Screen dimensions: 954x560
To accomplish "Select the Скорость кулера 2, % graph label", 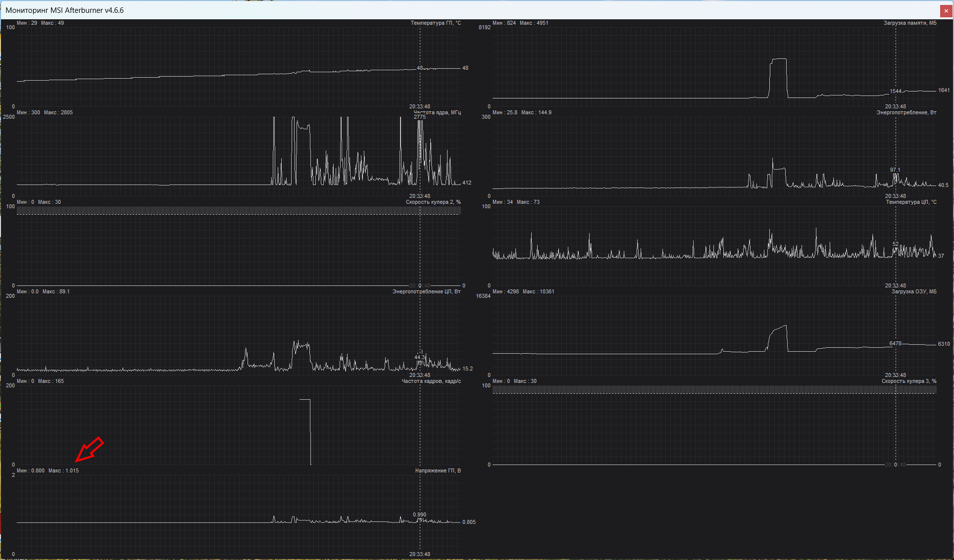I will click(433, 202).
